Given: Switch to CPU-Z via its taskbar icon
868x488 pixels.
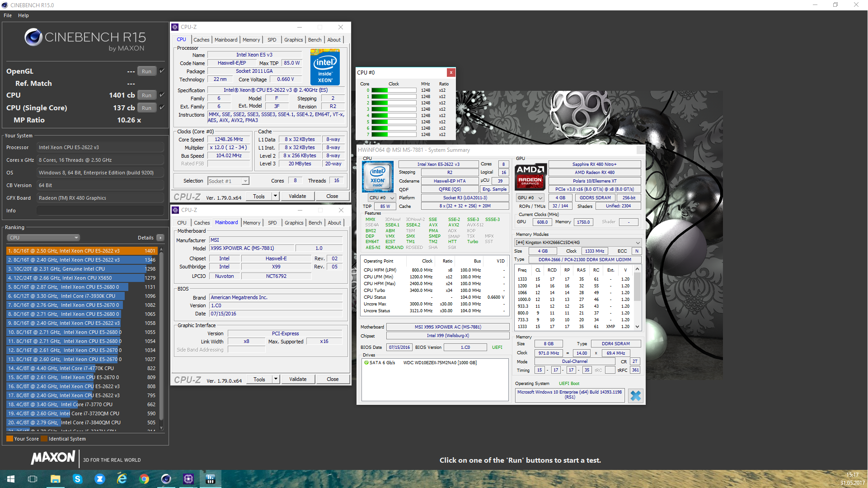Looking at the screenshot, I should (x=188, y=479).
